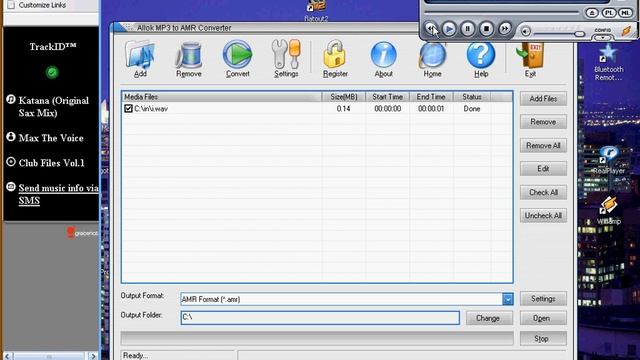Stop playback in Winamp
The width and height of the screenshot is (640, 360).
[x=486, y=29]
